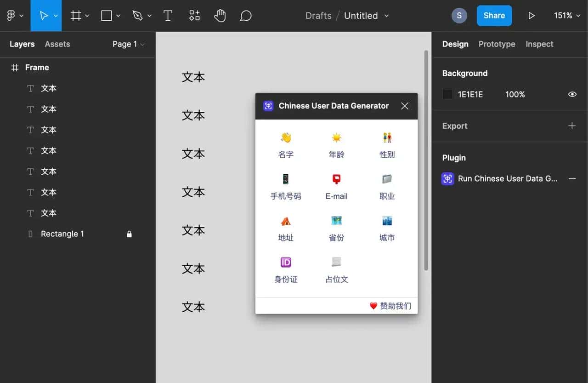The width and height of the screenshot is (588, 383).
Task: Generate an E-mail from the plugin
Action: tap(336, 187)
